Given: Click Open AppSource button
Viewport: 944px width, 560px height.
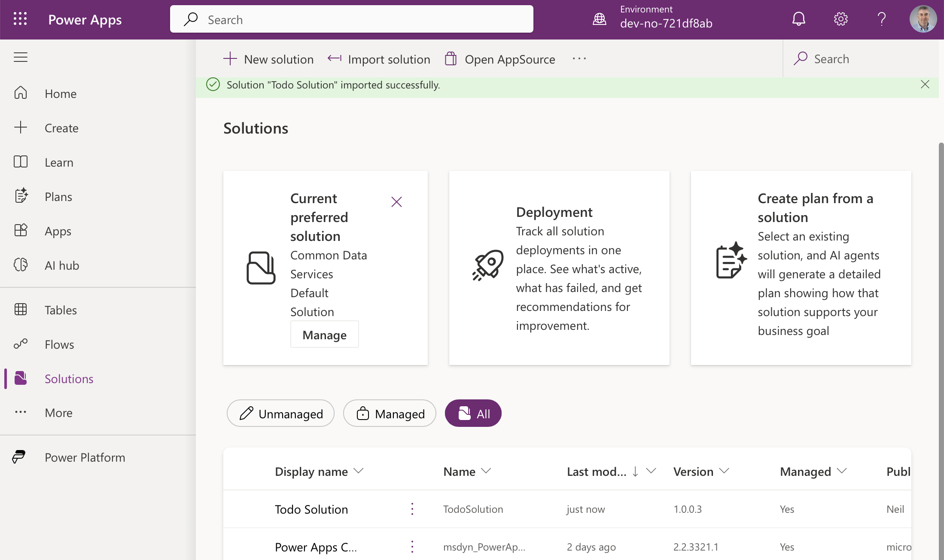Looking at the screenshot, I should coord(499,59).
